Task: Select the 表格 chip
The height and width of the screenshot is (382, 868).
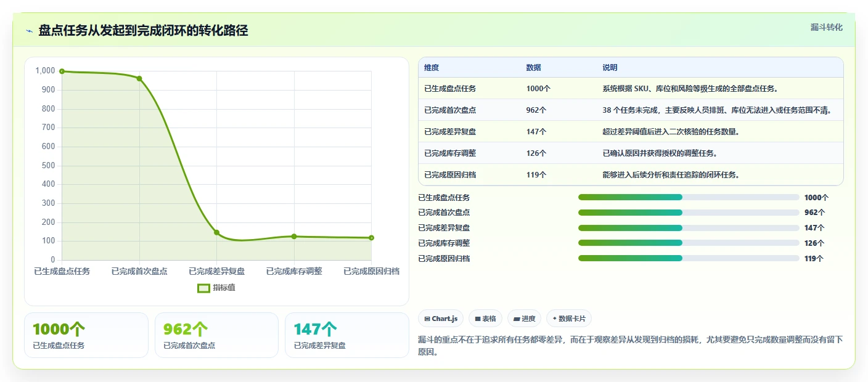Action: click(485, 319)
